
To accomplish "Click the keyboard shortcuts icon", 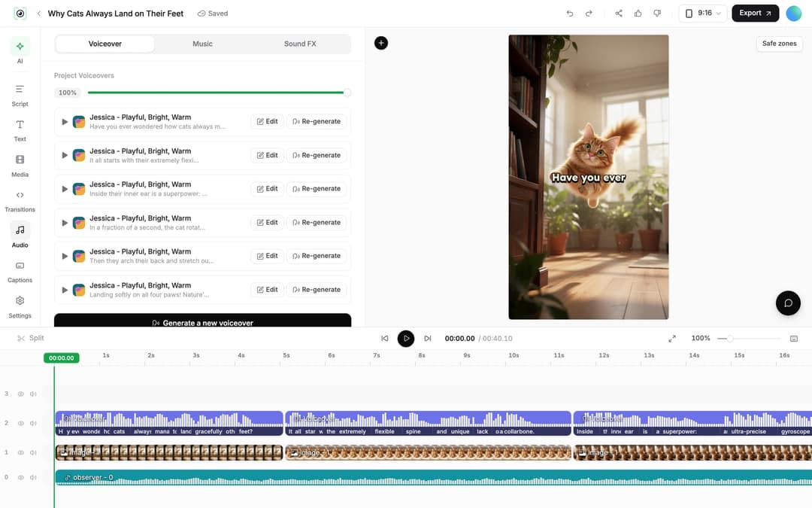I will [794, 339].
